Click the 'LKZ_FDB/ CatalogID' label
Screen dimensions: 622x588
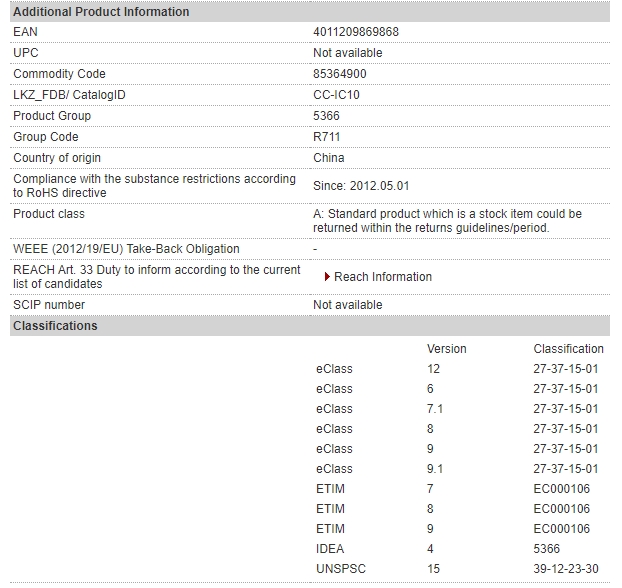pos(69,95)
